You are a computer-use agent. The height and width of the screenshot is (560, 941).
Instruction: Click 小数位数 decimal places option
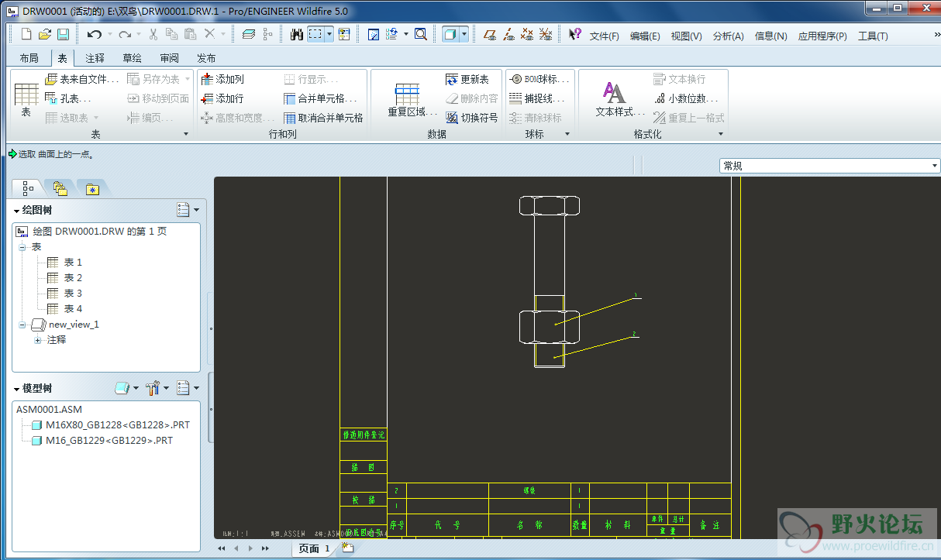686,98
